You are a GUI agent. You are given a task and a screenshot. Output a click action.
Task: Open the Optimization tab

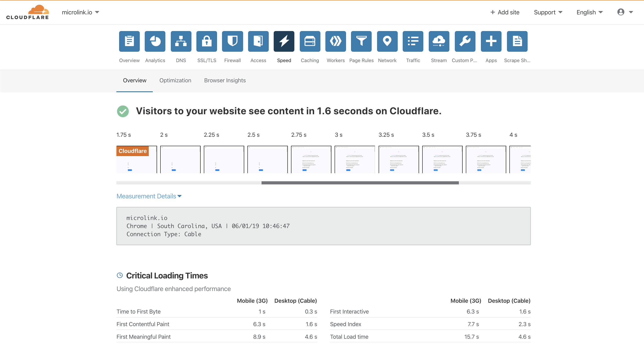coord(175,80)
